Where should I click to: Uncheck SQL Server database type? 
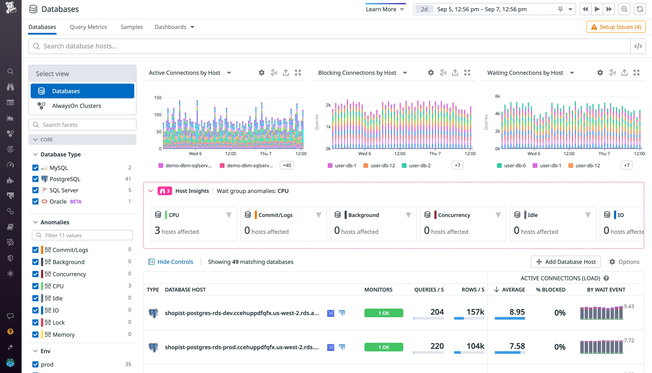pos(35,190)
